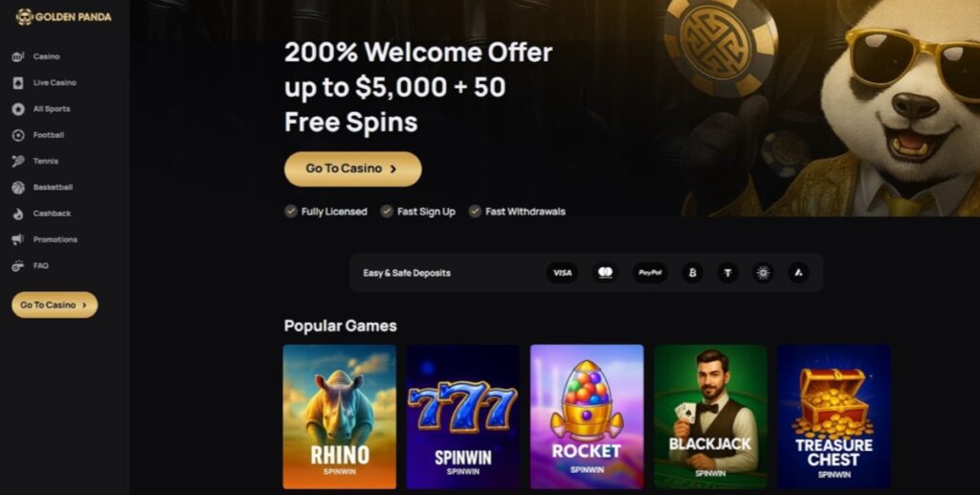Click the Promotions megaphone icon
Viewport: 980px width, 495px height.
(18, 239)
